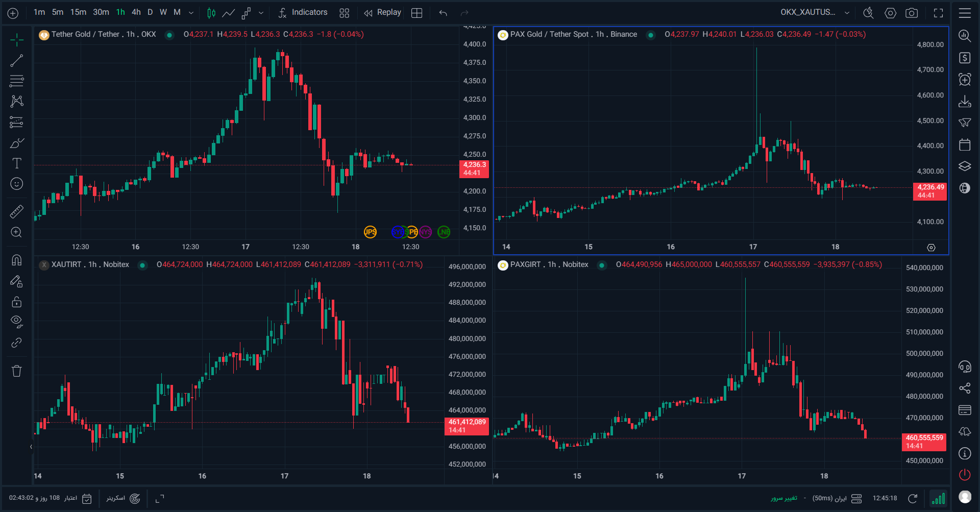Choose the ruler measure tool
Screen dimensions: 980x512
[x=17, y=211]
